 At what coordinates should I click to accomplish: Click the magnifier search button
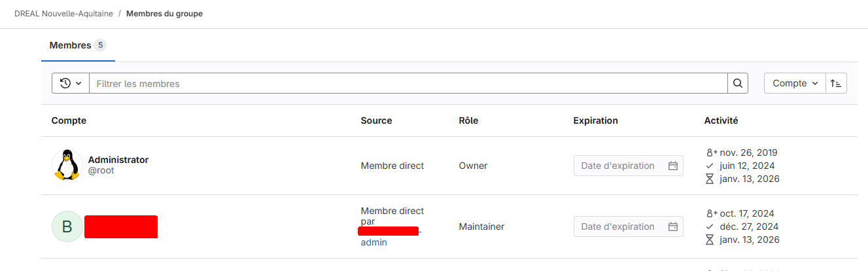[737, 83]
